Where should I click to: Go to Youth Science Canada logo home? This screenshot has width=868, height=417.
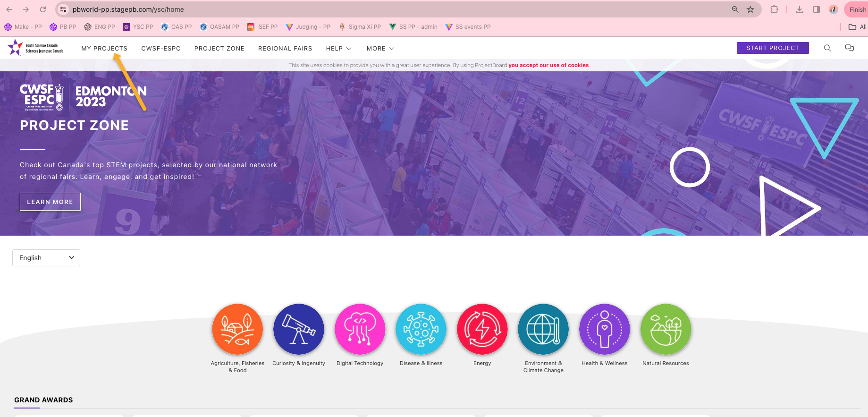tap(36, 48)
